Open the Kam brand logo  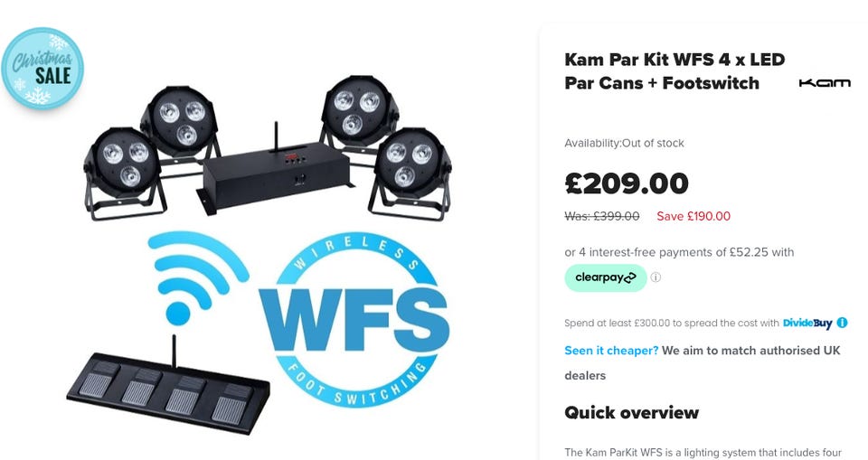click(825, 83)
